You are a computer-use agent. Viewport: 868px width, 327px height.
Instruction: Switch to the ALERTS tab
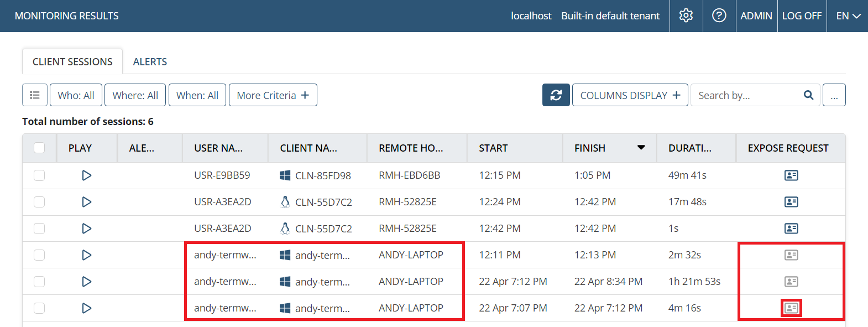[150, 62]
